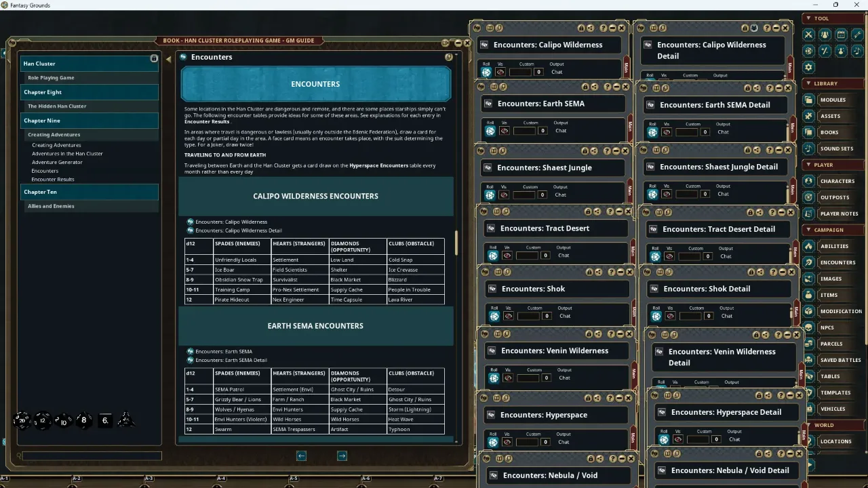Roll the Encounters: Shok Detail table dice icon
This screenshot has height=488, width=868.
pos(656,316)
